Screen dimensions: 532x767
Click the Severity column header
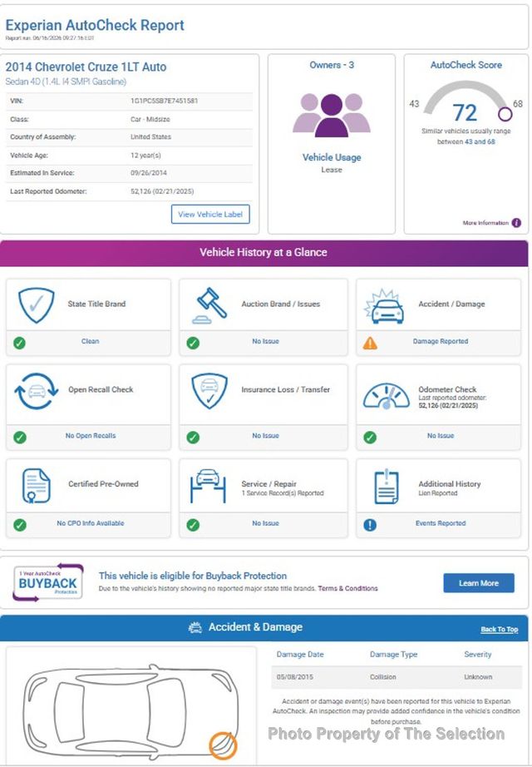478,655
